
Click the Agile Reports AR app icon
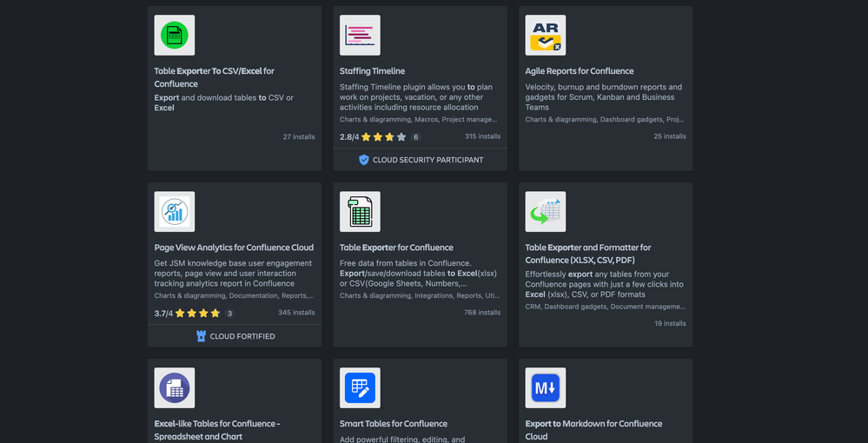(546, 35)
